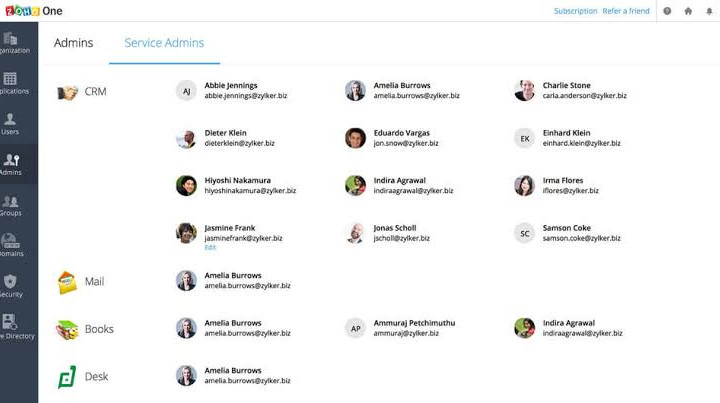Select the Service Admins tab
Viewport: 720px width, 403px height.
click(164, 43)
